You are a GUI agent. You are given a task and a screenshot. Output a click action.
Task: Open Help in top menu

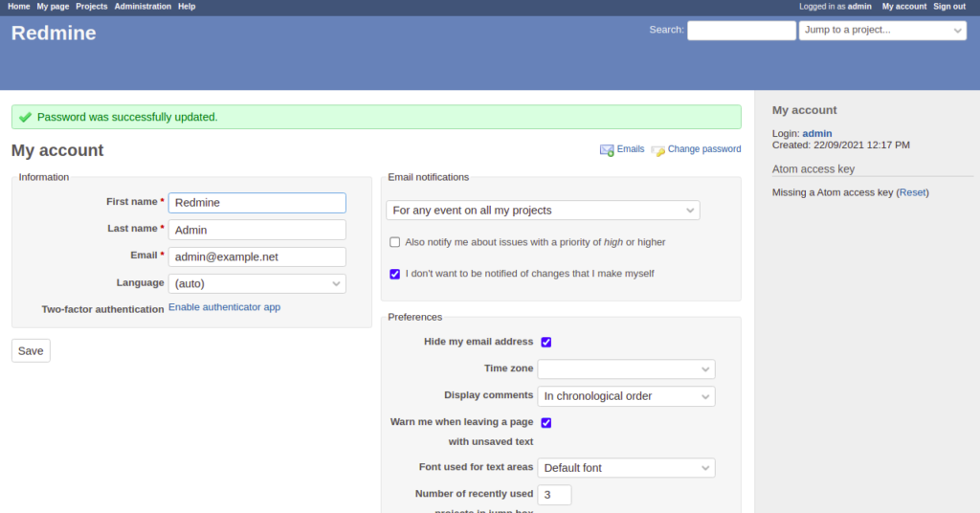click(187, 7)
